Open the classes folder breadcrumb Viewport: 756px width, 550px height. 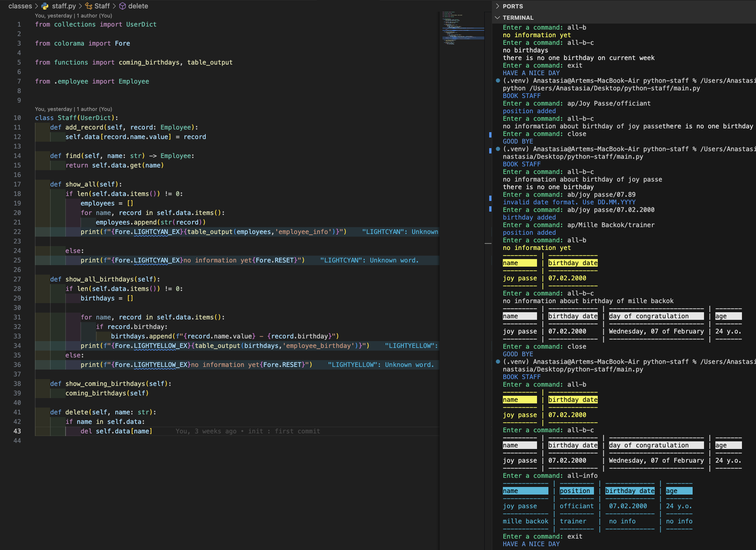(20, 6)
